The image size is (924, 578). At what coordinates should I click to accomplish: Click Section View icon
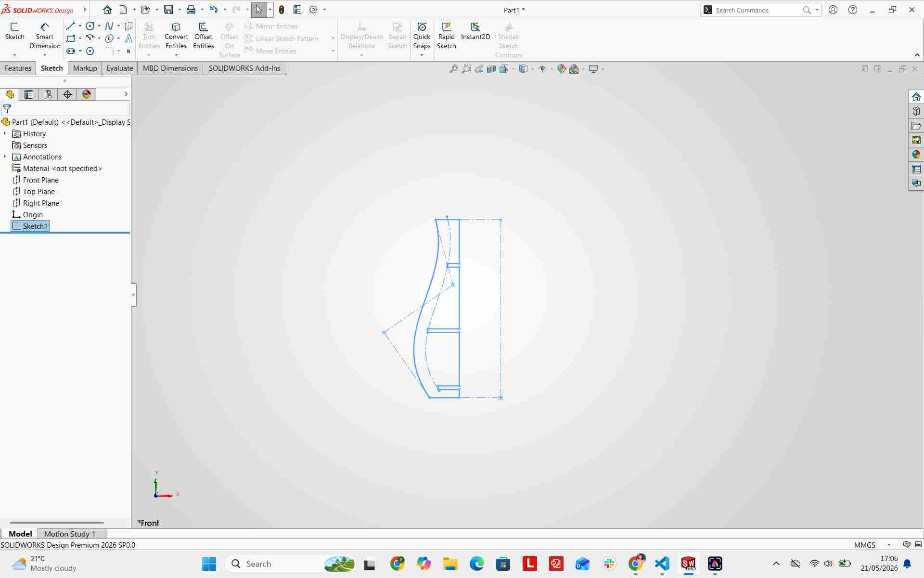point(491,69)
